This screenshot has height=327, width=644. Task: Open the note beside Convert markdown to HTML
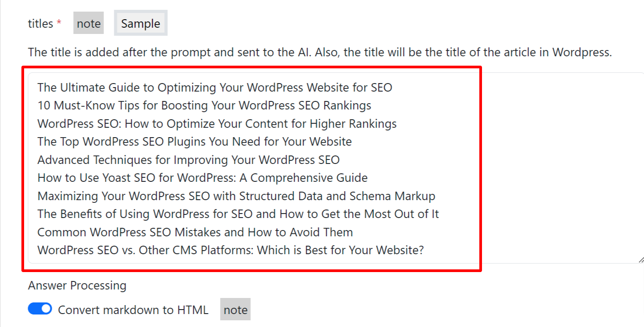[x=235, y=310]
